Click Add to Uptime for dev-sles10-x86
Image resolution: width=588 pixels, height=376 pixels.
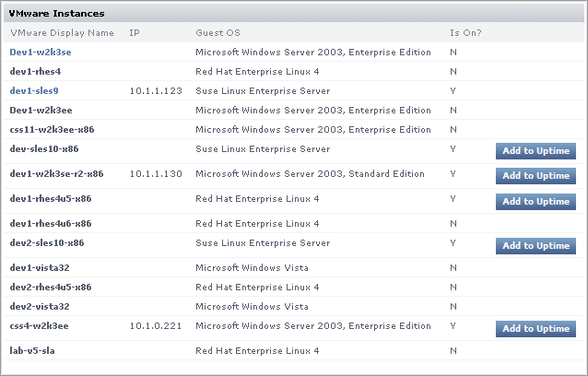tap(535, 151)
